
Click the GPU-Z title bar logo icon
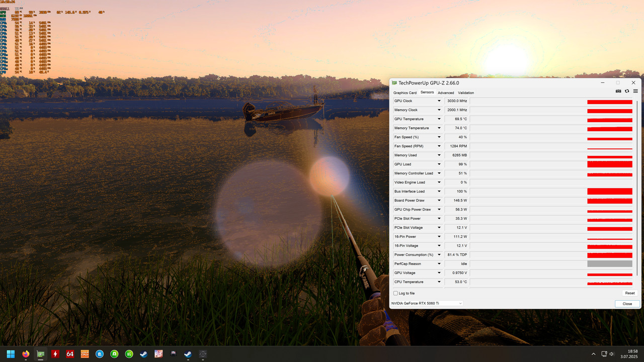tap(394, 82)
